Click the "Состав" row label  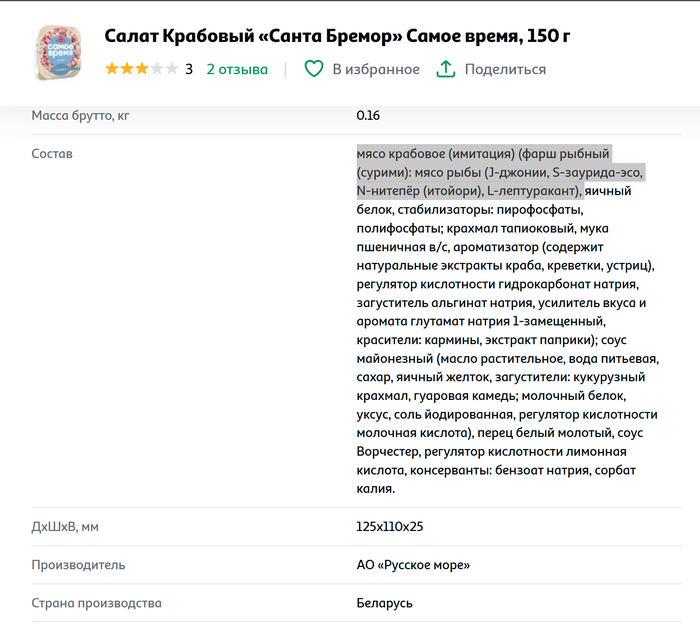point(52,154)
